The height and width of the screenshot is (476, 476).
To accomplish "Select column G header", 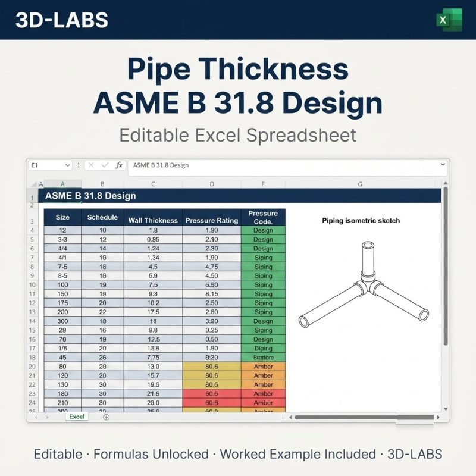I will [360, 184].
